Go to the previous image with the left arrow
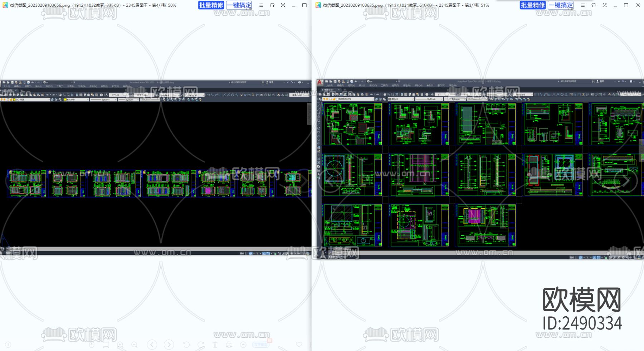Viewport: 644px width, 351px height. click(152, 345)
